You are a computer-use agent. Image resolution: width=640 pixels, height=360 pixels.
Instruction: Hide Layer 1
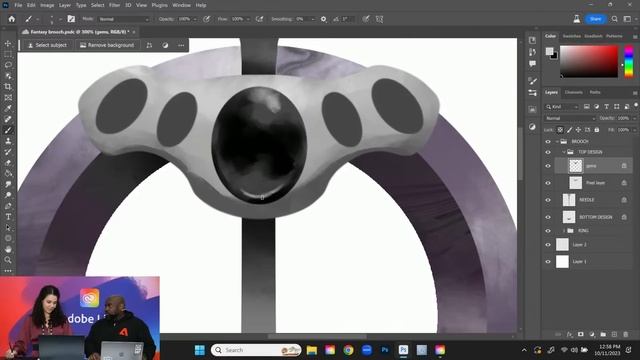point(548,262)
